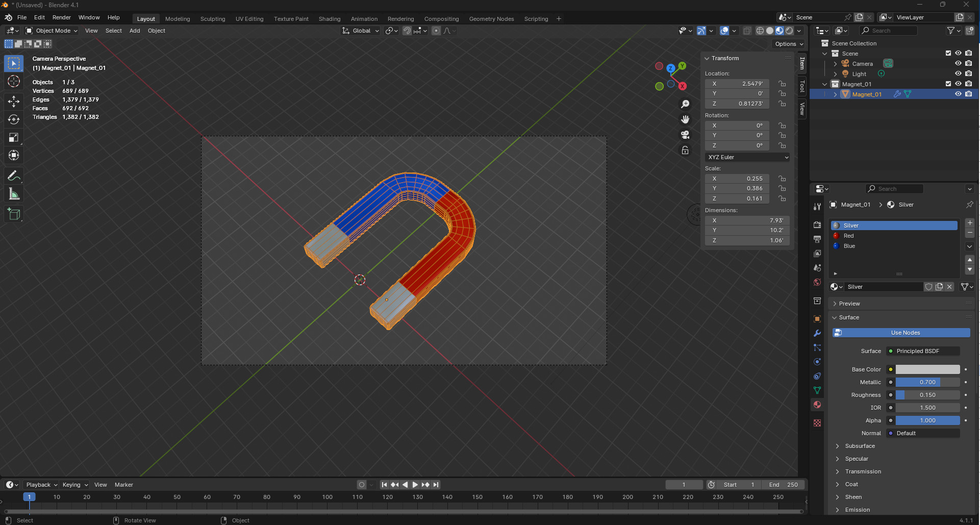This screenshot has width=980, height=525.
Task: Click the Add Cube tool
Action: coord(14,214)
